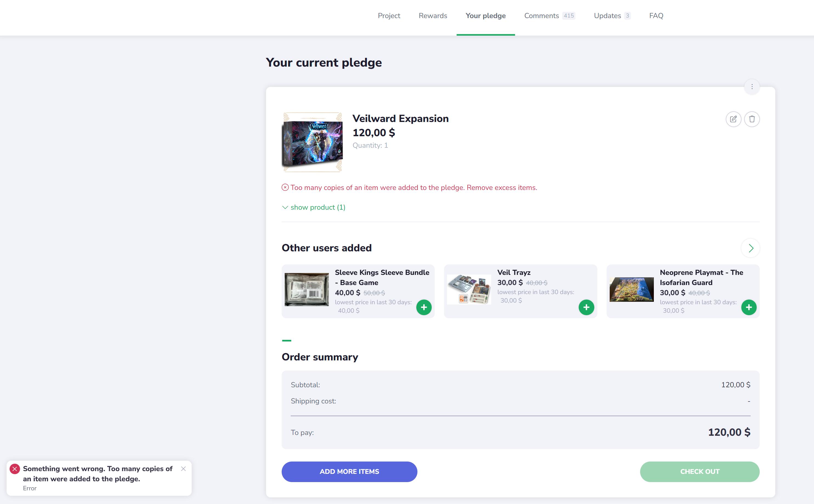Add Veil Trayz using the green plus icon

pos(586,307)
